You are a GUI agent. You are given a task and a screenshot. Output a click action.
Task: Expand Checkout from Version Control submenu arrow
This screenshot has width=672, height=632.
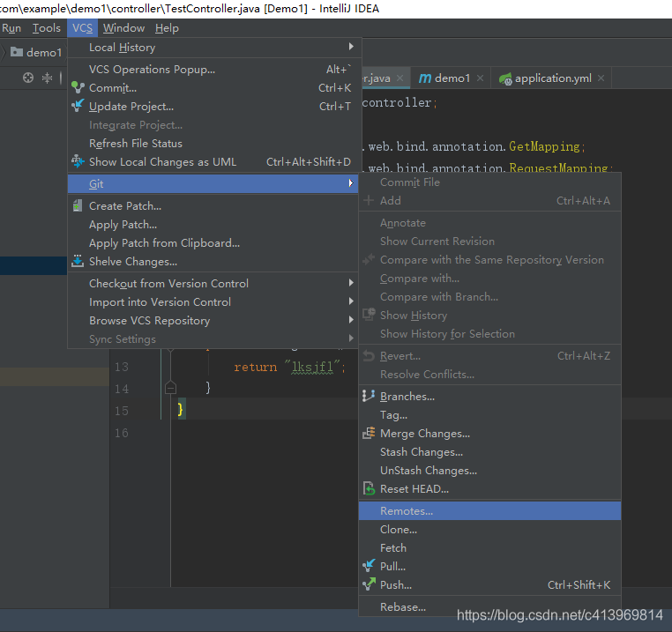[351, 283]
